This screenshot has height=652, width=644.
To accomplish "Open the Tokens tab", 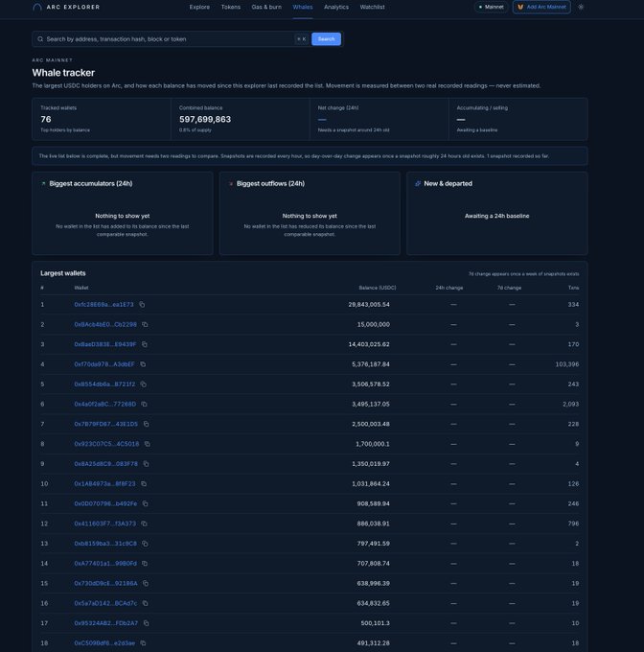I will [x=231, y=7].
